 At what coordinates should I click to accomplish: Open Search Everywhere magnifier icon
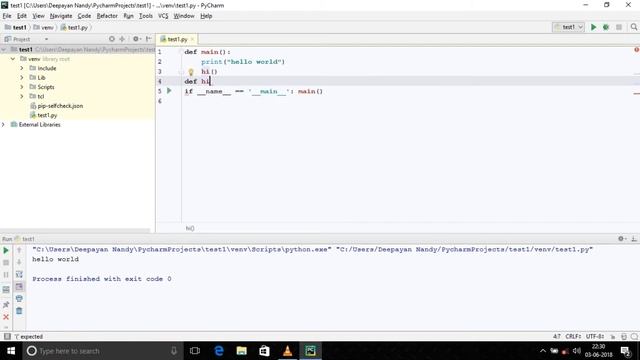tap(633, 27)
